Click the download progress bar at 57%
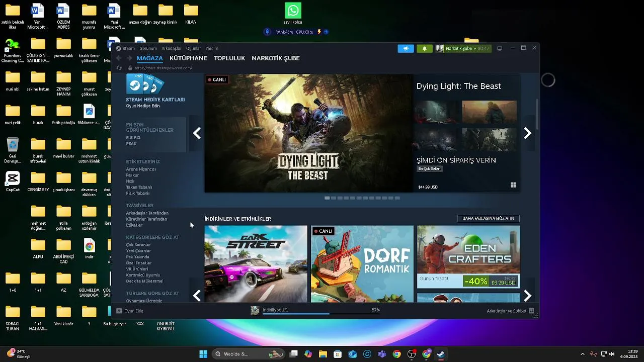 321,314
